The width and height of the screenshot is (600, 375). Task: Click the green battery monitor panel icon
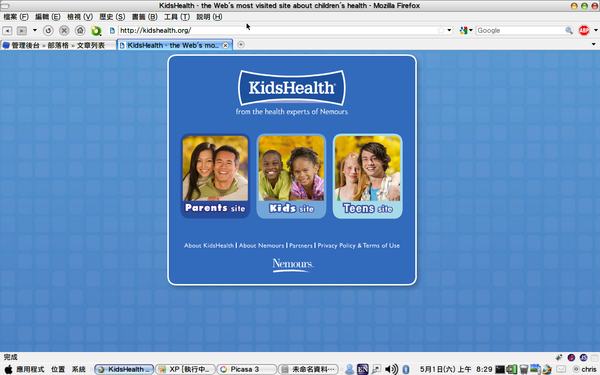512,369
